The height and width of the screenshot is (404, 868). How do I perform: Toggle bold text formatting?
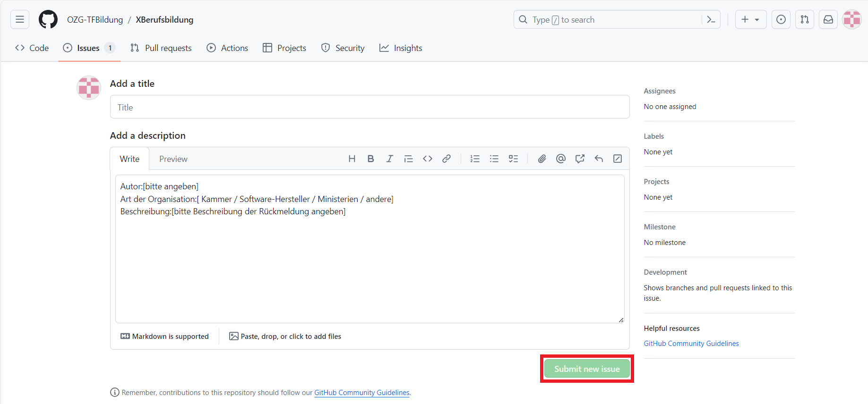point(370,159)
